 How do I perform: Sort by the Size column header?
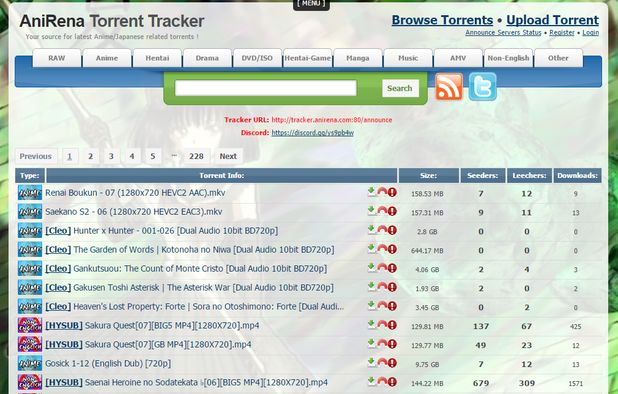[429, 176]
